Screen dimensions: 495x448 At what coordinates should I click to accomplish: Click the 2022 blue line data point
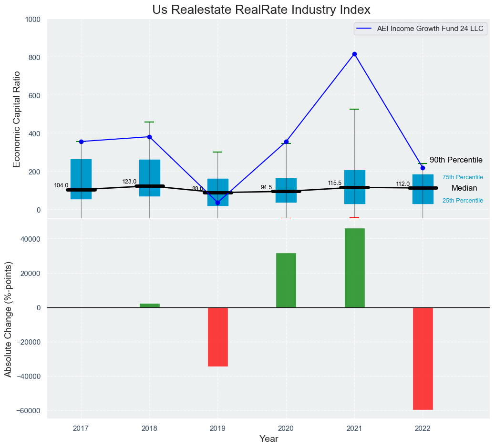click(423, 168)
